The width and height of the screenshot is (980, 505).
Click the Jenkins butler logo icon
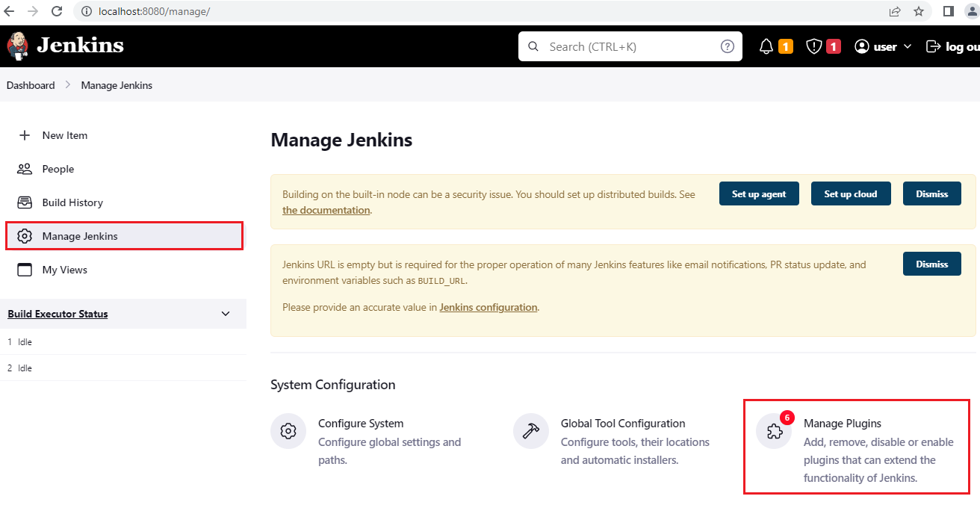pyautogui.click(x=18, y=46)
